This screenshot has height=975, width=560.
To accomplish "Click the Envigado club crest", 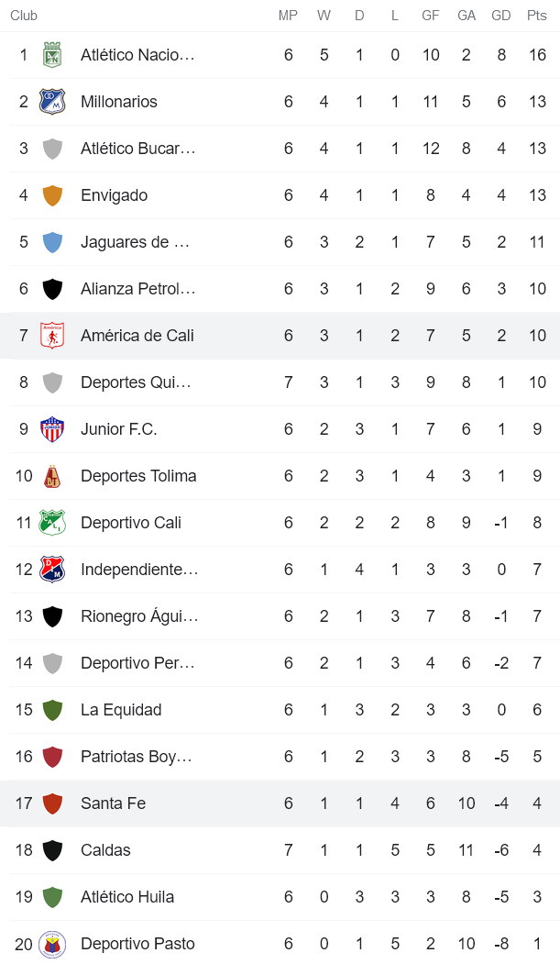I will point(52,194).
